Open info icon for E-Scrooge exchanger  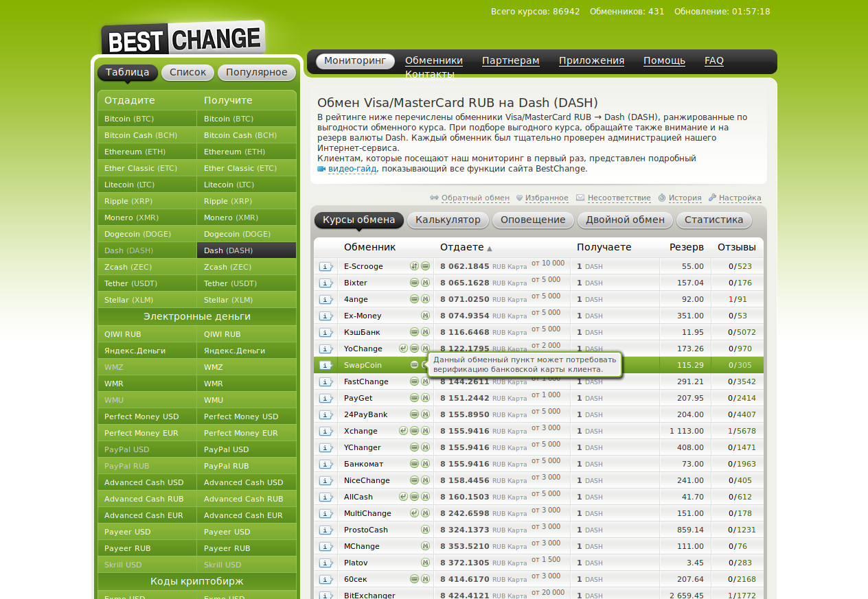(x=326, y=266)
